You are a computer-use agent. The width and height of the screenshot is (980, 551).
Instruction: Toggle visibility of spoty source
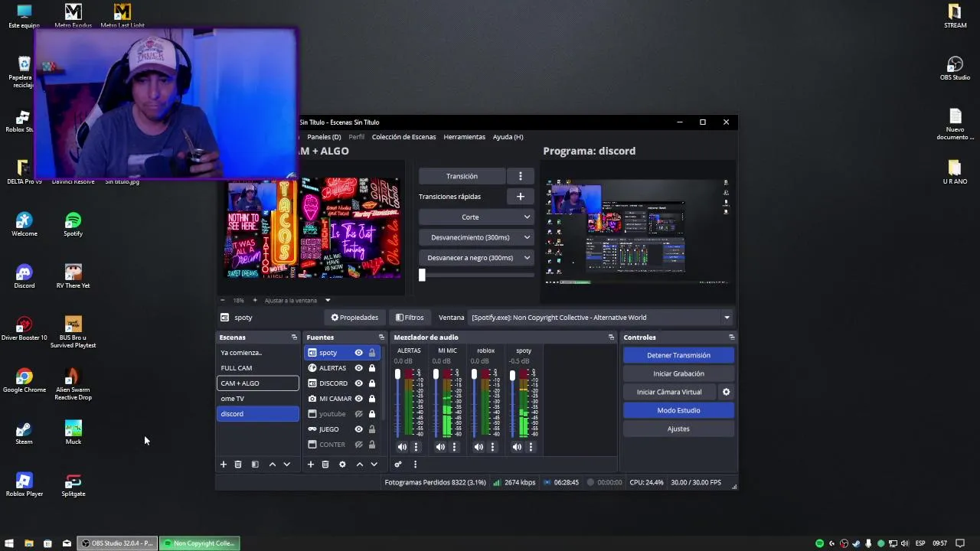coord(358,353)
